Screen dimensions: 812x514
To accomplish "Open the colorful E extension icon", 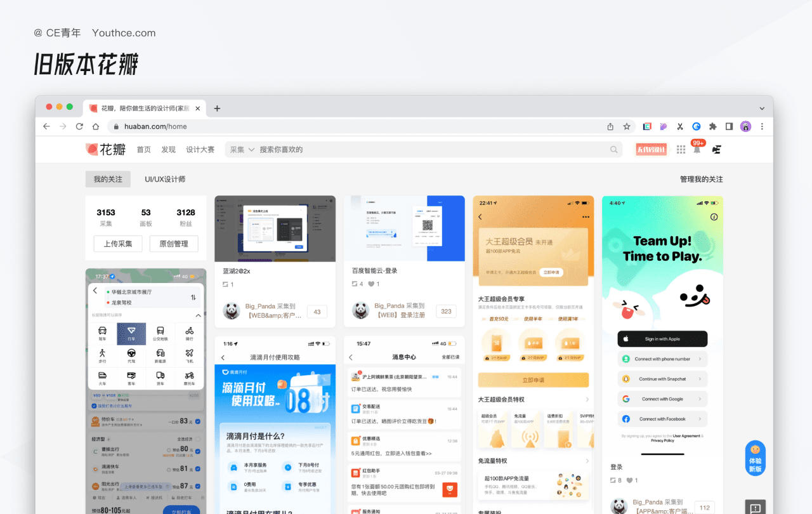I will pyautogui.click(x=648, y=126).
